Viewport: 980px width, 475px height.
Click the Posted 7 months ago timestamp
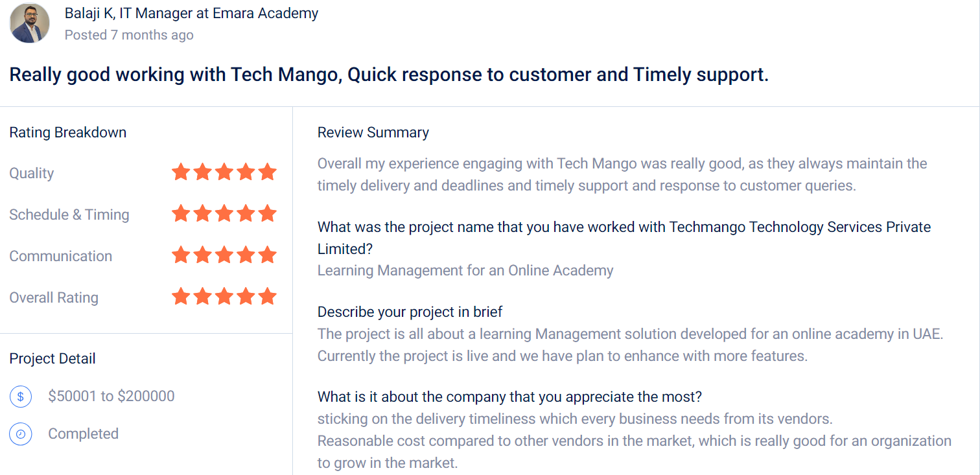[x=128, y=35]
